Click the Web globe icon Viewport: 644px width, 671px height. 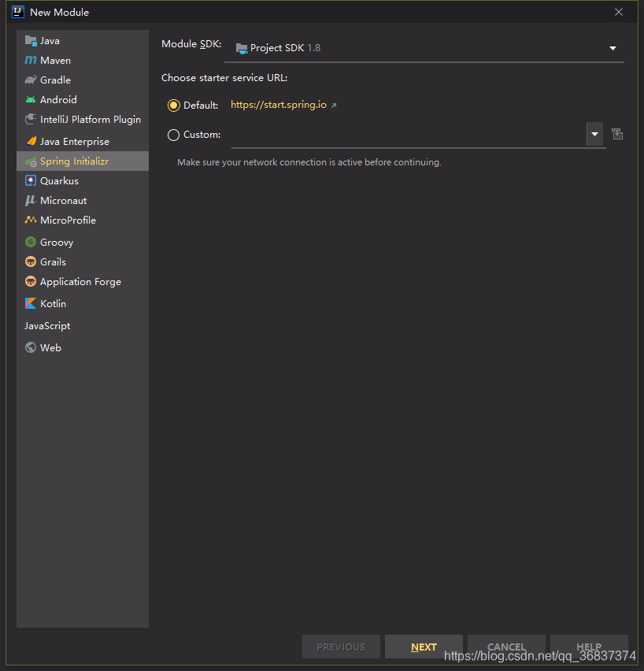31,347
